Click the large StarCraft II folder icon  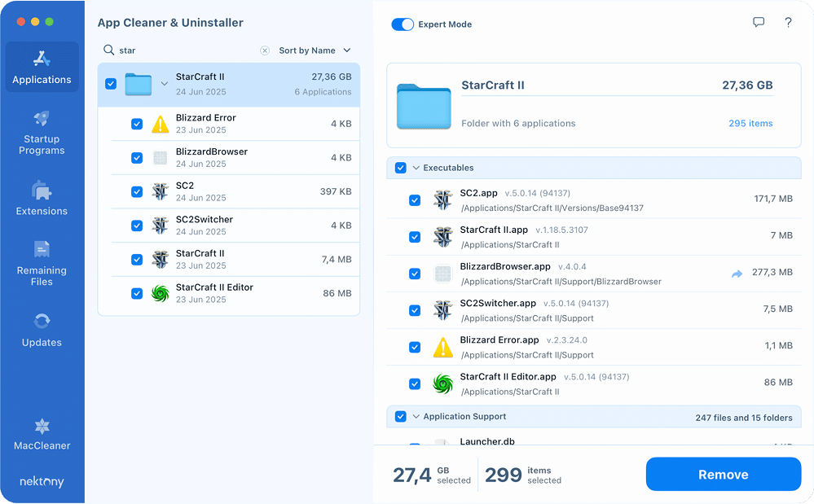(424, 107)
